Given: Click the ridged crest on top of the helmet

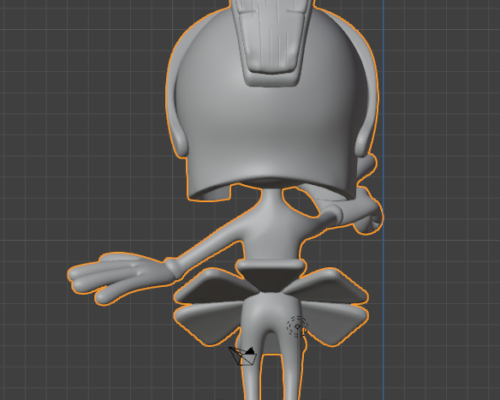Looking at the screenshot, I should pos(271,42).
